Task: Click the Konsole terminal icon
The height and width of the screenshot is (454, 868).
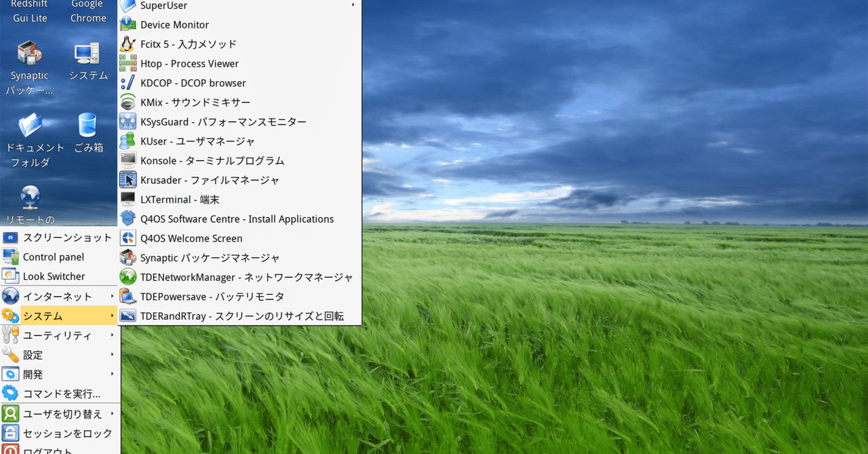Action: point(128,161)
